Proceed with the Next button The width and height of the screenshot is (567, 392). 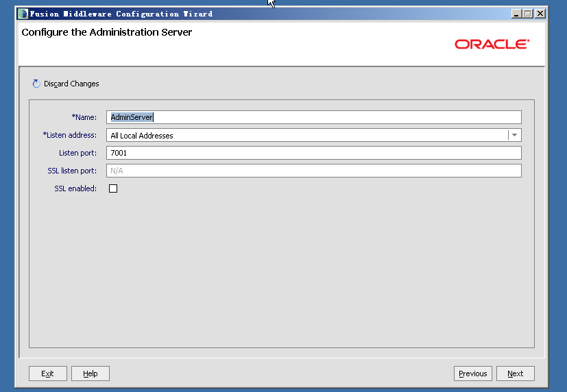[516, 373]
